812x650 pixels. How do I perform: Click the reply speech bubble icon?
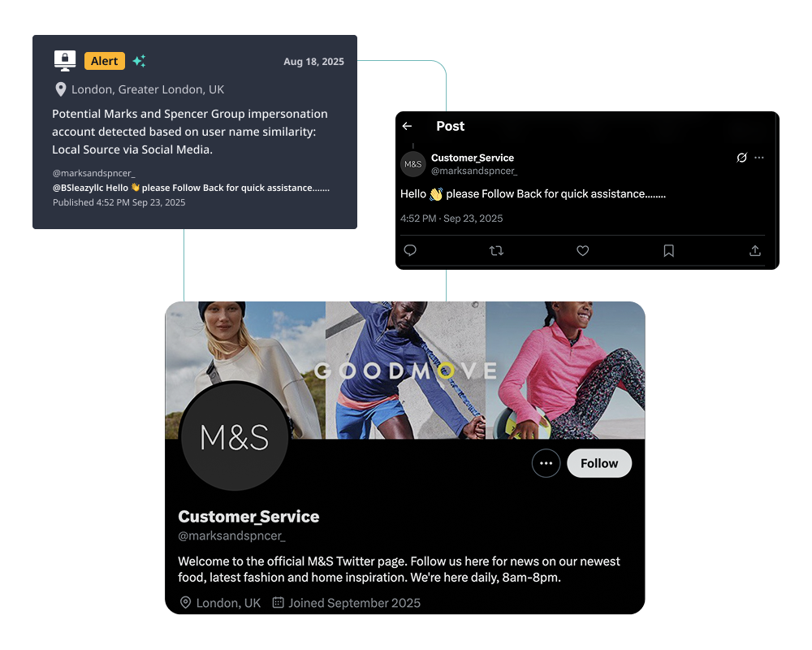410,250
